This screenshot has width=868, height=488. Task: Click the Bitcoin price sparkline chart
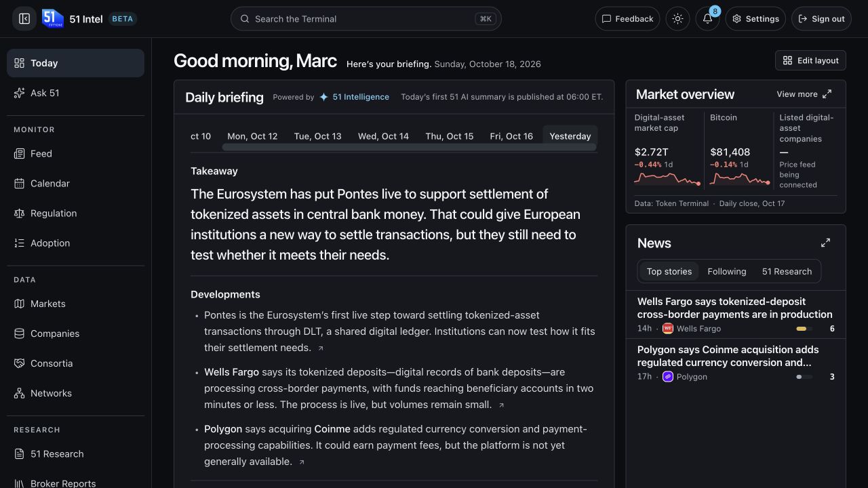pyautogui.click(x=740, y=179)
